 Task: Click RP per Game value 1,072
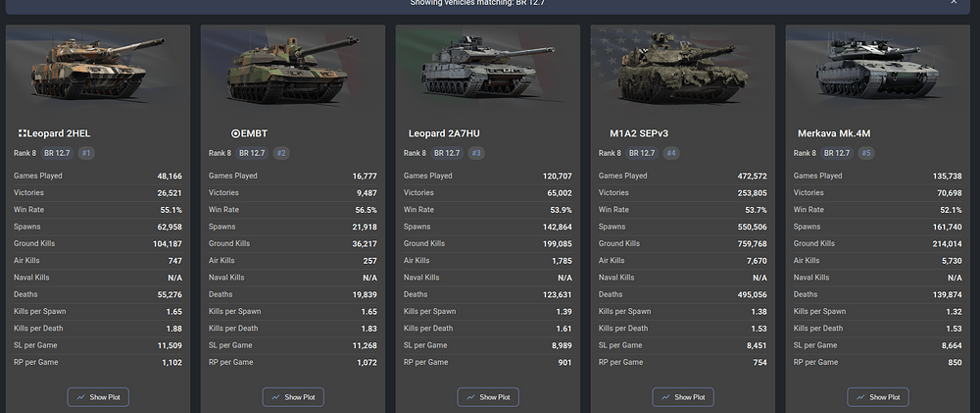367,362
